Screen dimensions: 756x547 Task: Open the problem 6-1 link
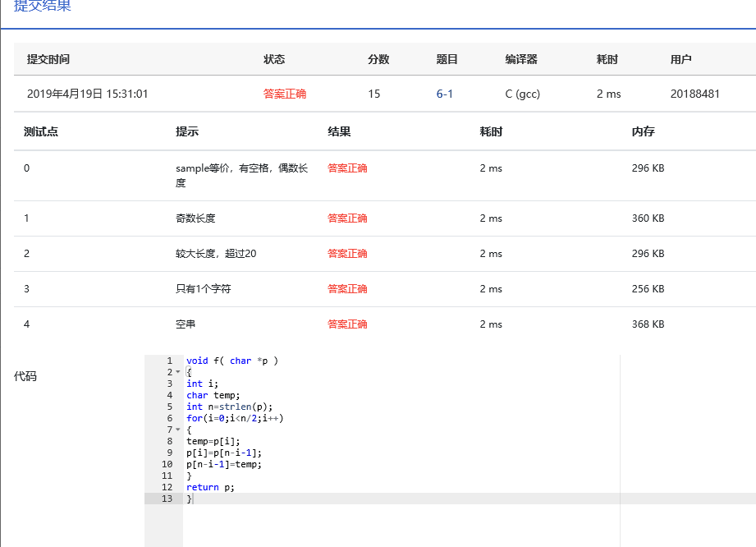pyautogui.click(x=444, y=94)
